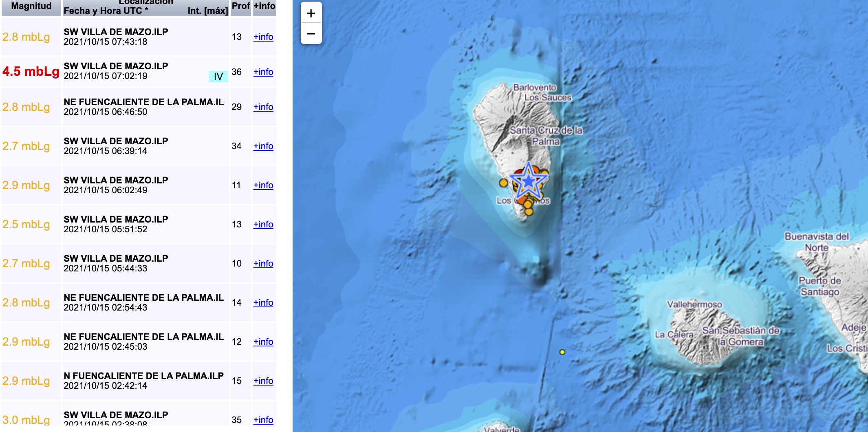Image resolution: width=868 pixels, height=432 pixels.
Task: Open +info for the 02:45:03 event
Action: tap(263, 342)
